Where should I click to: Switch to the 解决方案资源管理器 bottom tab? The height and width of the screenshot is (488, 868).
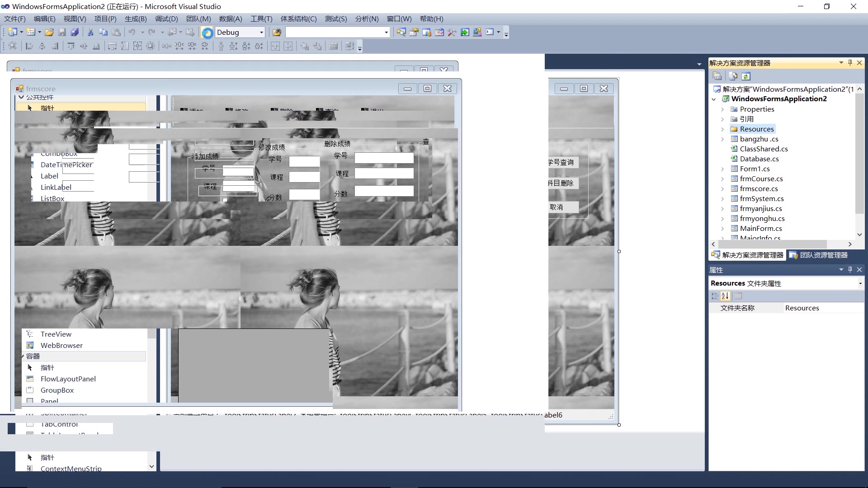point(747,255)
